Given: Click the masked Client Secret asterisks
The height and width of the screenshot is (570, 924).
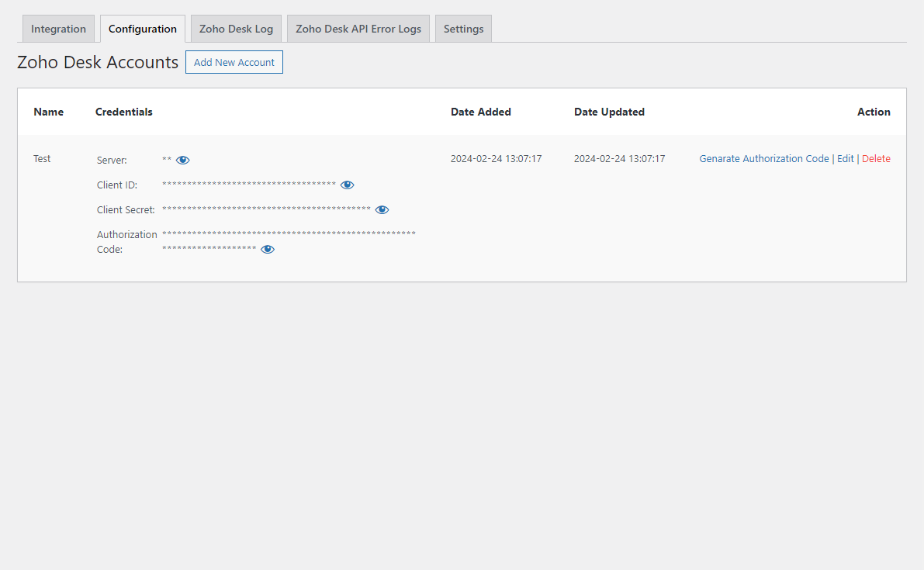Looking at the screenshot, I should (266, 209).
